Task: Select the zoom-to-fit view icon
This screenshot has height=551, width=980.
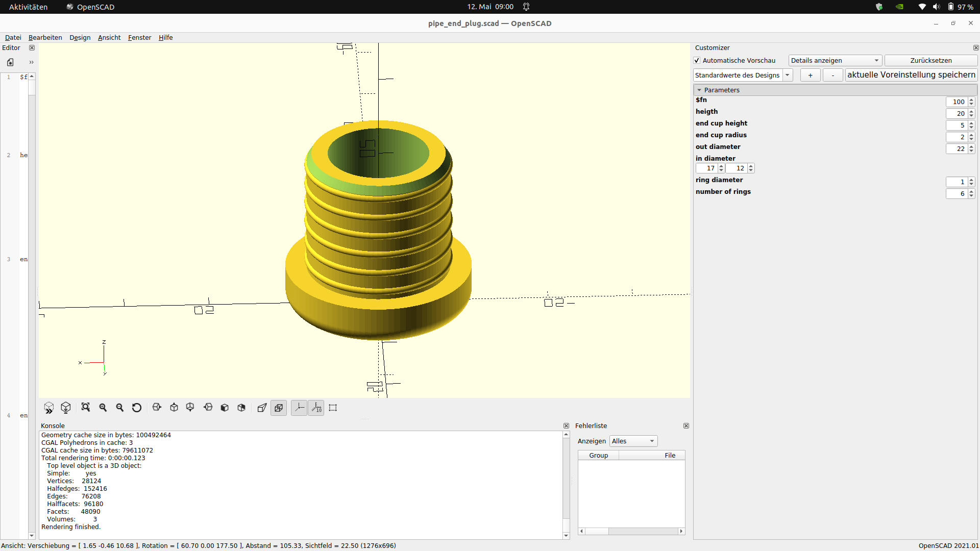Action: point(85,408)
